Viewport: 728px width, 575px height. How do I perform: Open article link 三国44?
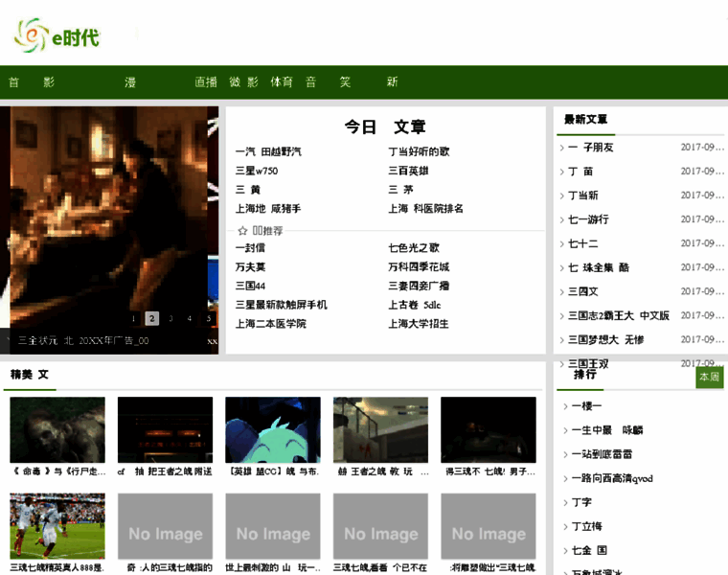coord(250,287)
